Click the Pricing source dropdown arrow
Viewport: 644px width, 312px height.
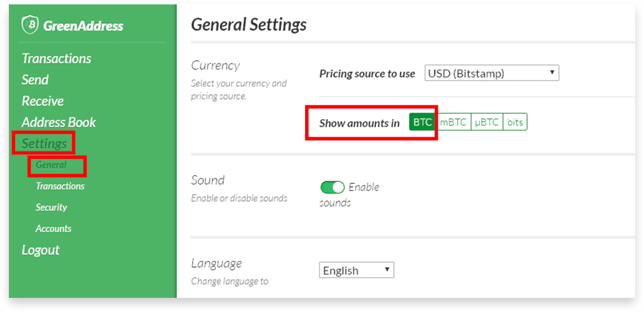552,73
